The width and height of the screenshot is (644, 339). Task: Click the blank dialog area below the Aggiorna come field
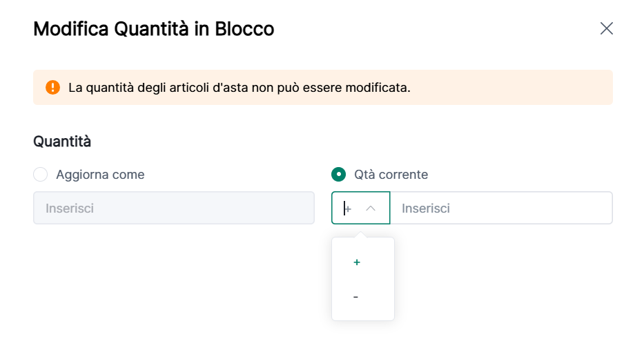173,276
